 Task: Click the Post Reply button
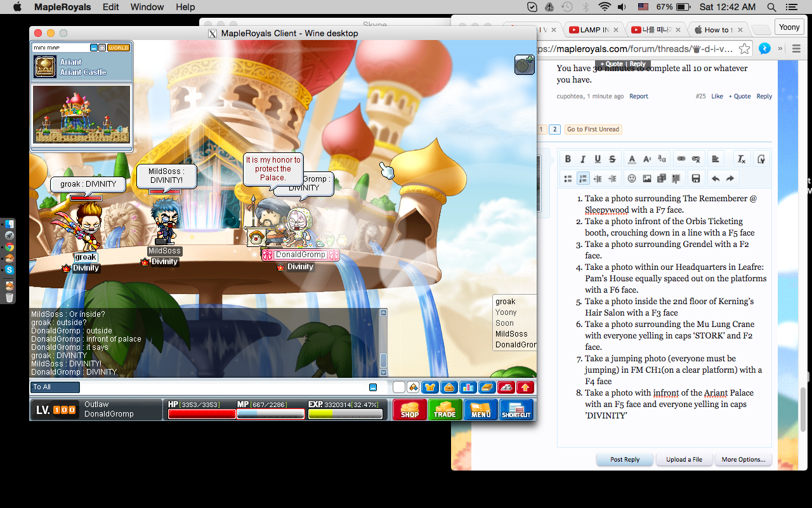coord(625,459)
